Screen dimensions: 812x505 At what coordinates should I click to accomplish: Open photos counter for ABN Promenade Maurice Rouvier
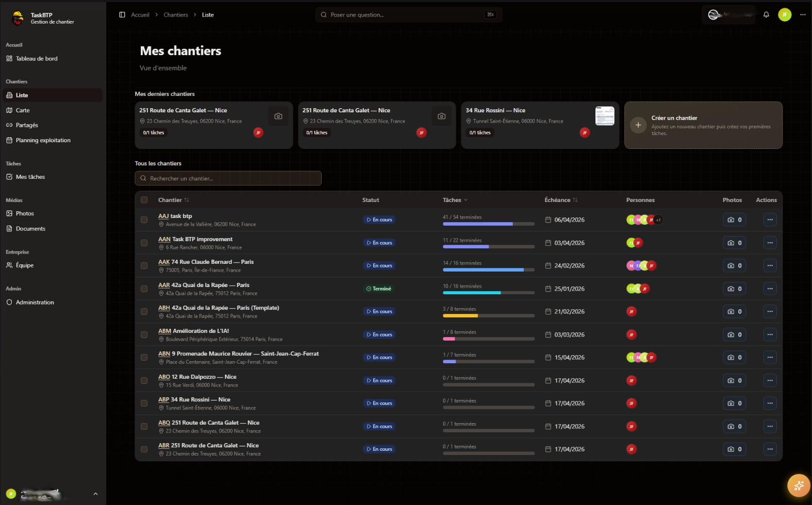(734, 358)
